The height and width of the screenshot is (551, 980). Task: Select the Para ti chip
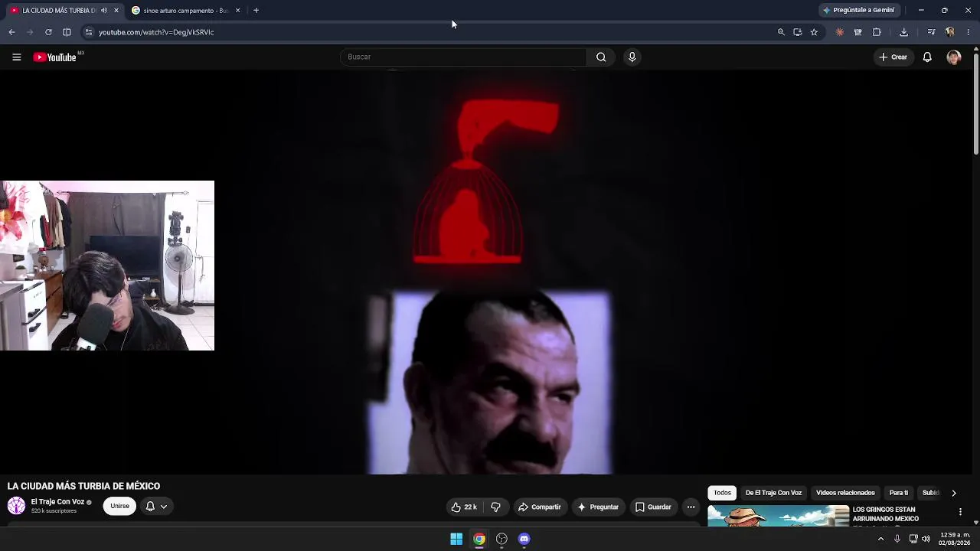pyautogui.click(x=899, y=493)
